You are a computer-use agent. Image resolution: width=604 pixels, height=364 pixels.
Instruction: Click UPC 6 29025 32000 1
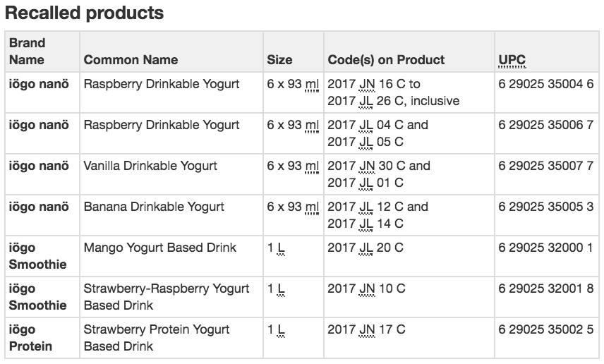[546, 248]
